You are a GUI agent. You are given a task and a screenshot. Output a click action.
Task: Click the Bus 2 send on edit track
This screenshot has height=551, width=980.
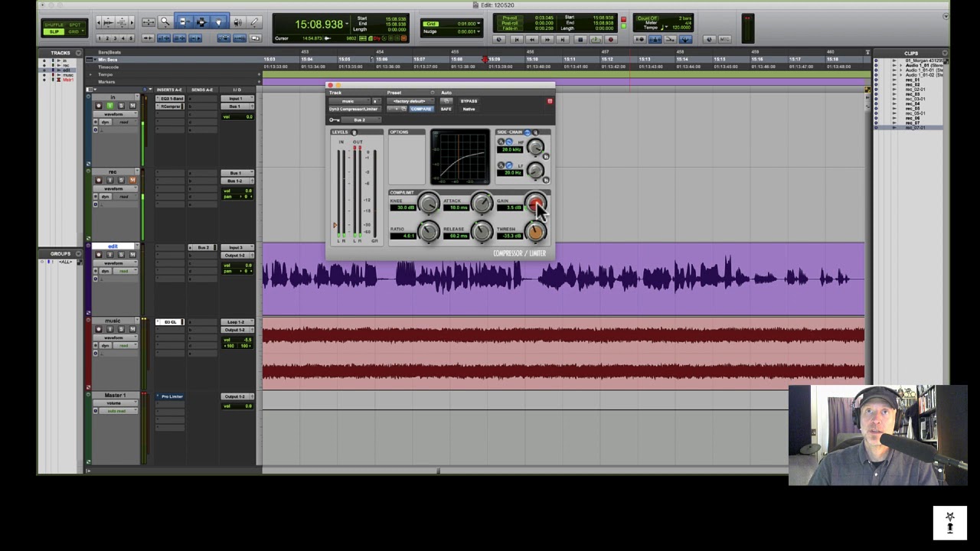pos(203,248)
